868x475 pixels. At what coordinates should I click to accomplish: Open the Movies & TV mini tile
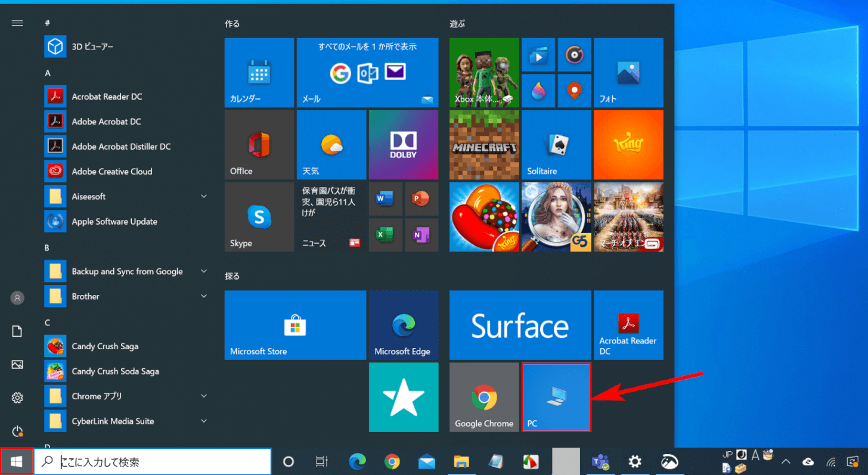click(x=538, y=55)
